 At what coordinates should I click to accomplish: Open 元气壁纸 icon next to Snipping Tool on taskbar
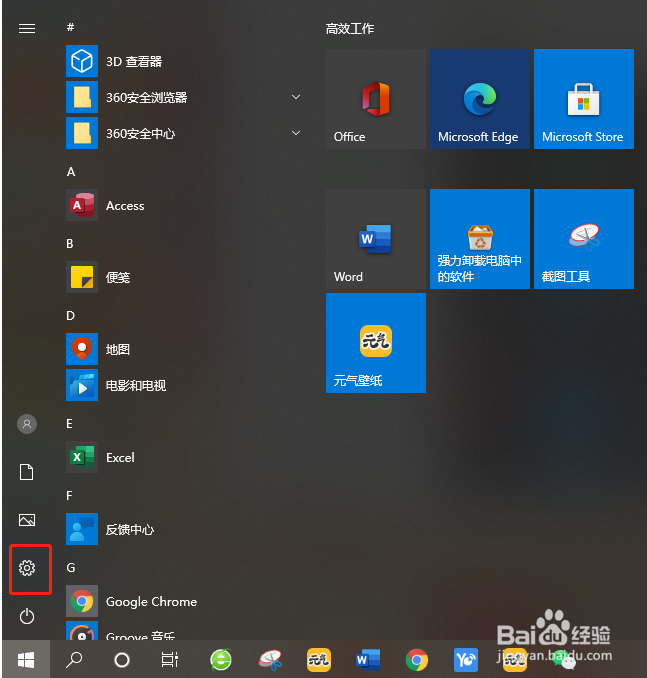[x=319, y=660]
